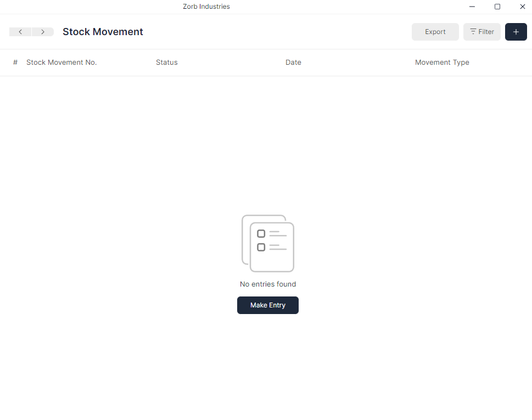Screen dimensions: 532x420
Task: Click the # column header
Action: [x=15, y=62]
